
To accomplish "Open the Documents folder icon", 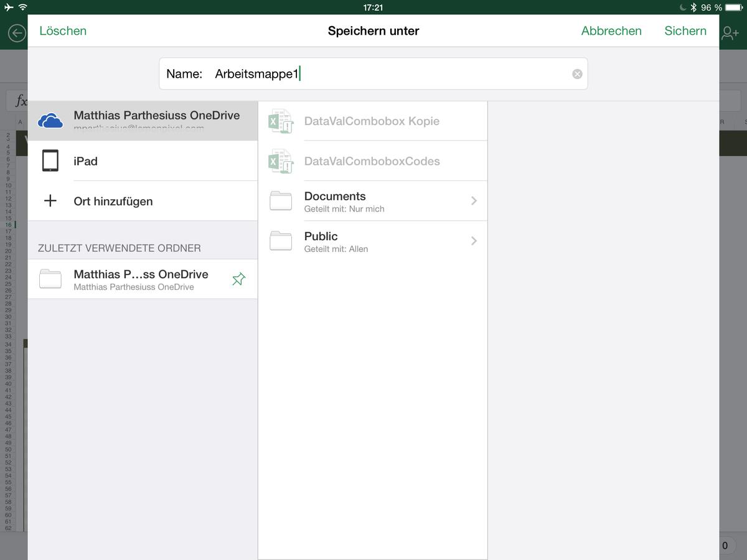I will click(x=281, y=201).
